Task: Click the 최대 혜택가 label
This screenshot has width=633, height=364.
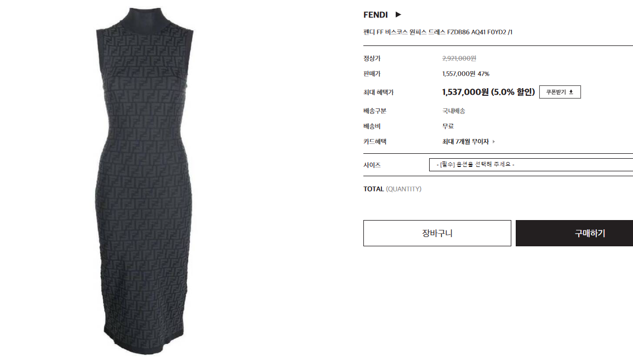Action: (378, 93)
